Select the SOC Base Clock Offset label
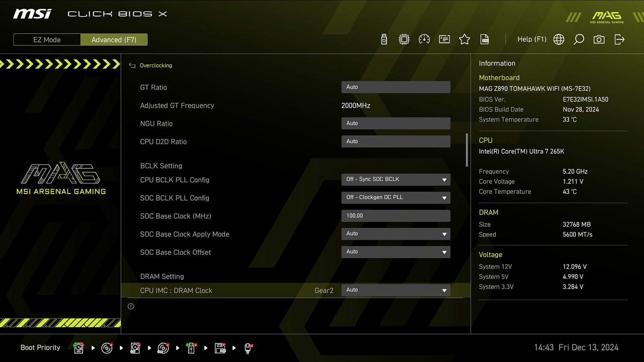Viewport: 644px width, 362px height. point(175,252)
